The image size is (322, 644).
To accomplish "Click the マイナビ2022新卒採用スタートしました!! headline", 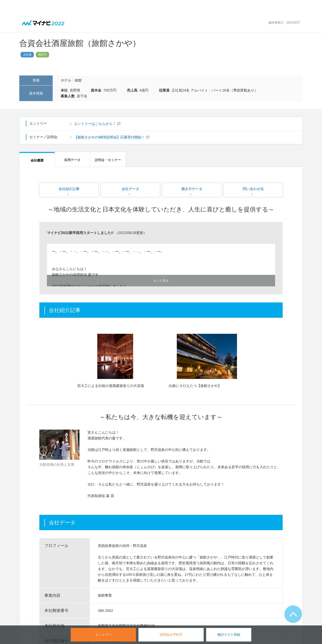I will tap(80, 233).
